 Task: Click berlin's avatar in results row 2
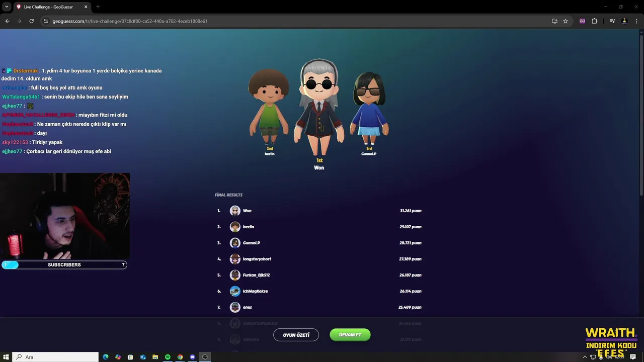235,227
